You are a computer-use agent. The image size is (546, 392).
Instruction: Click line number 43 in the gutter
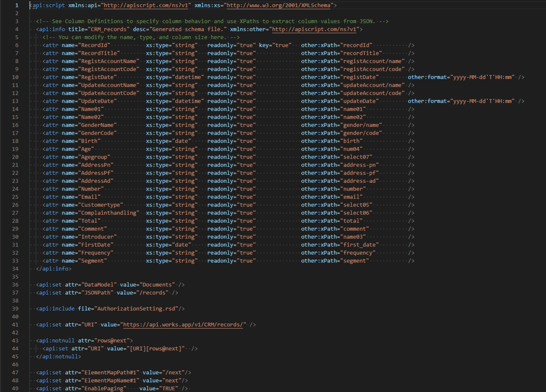pyautogui.click(x=16, y=340)
